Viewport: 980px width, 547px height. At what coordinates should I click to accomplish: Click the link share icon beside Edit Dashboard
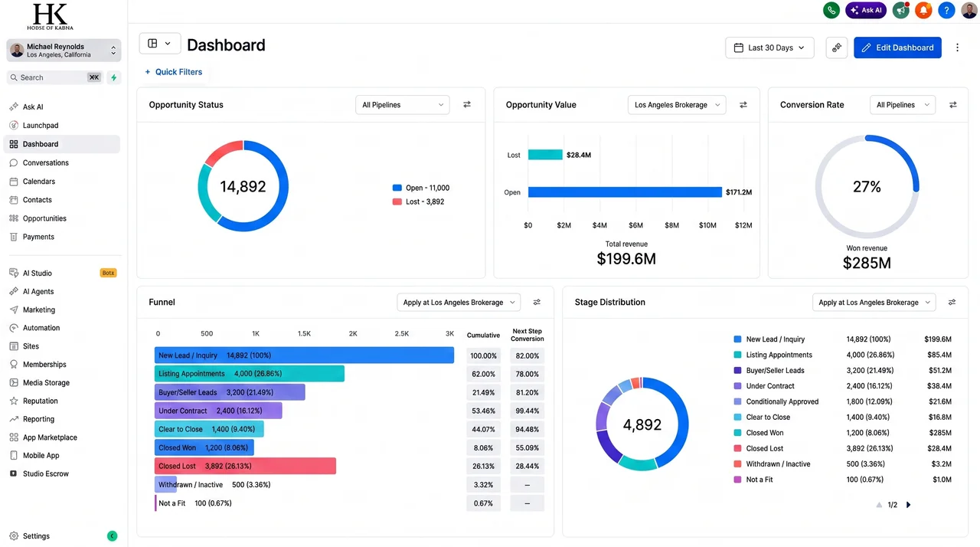pyautogui.click(x=837, y=47)
